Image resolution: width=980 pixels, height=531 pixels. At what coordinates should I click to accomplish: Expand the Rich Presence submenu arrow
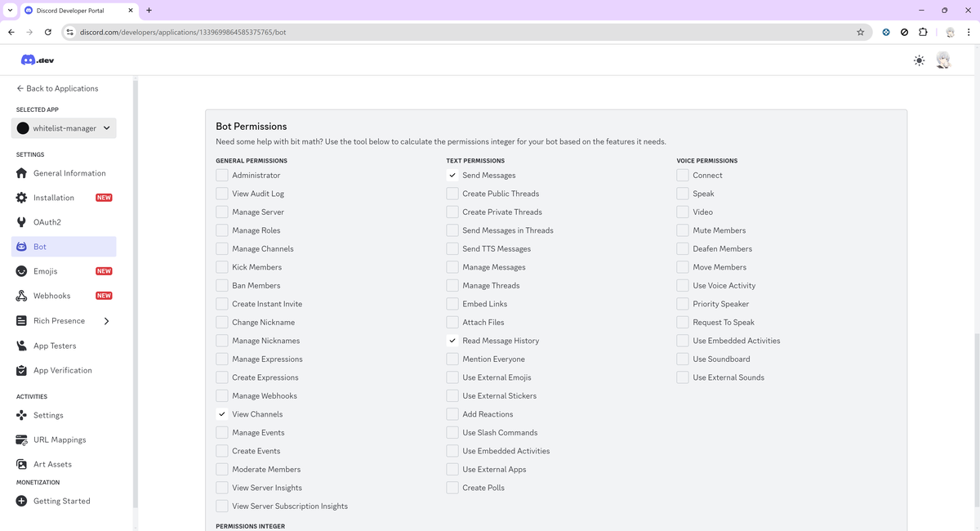[x=107, y=321]
